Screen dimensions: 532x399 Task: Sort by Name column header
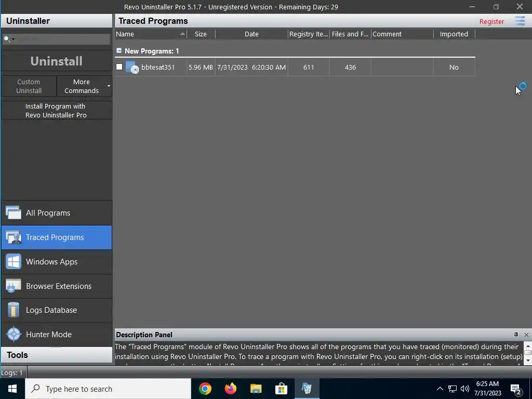point(151,34)
